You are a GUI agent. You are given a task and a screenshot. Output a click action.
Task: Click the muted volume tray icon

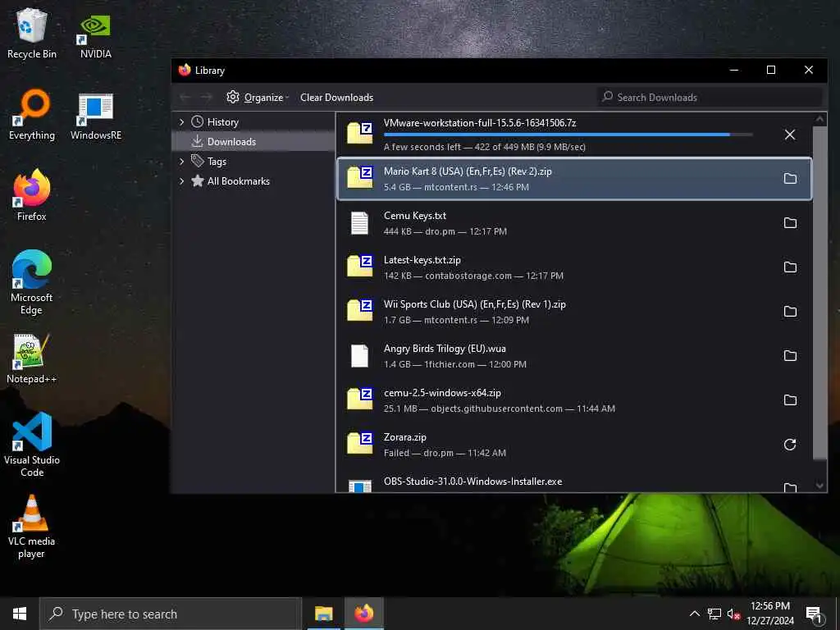733,614
